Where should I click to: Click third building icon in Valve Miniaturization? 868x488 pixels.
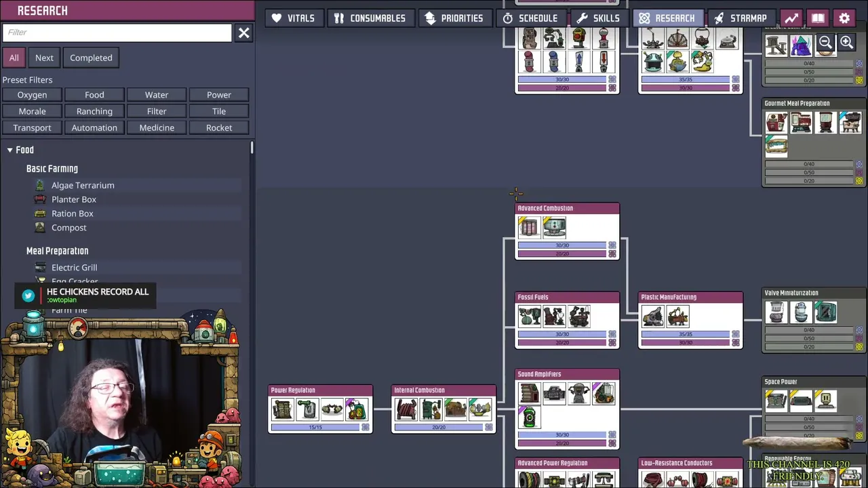coord(826,312)
